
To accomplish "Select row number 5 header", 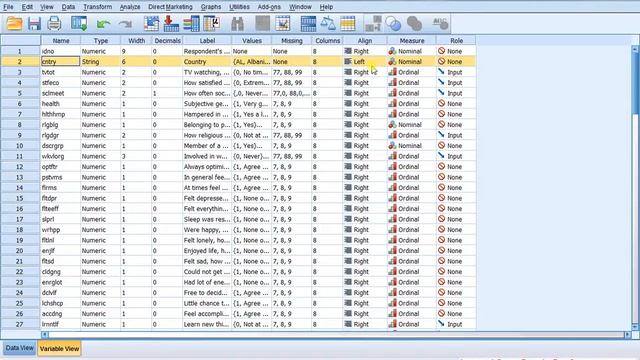I will click(x=20, y=93).
